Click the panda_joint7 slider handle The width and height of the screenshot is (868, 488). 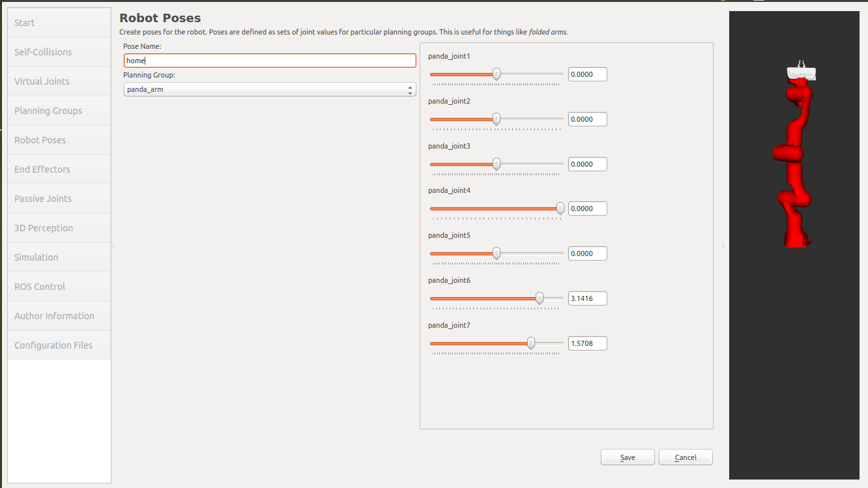coord(531,343)
